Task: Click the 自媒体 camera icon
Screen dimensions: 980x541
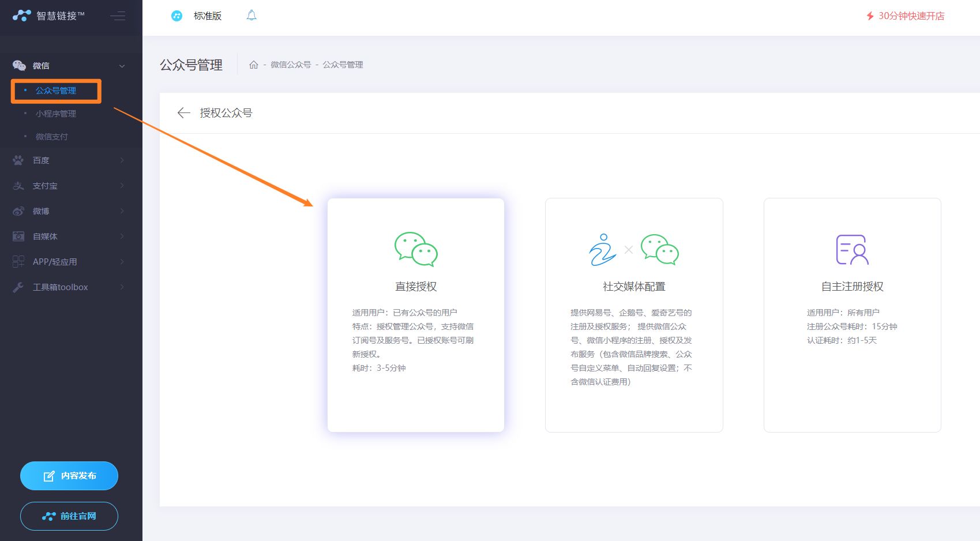Action: (18, 236)
